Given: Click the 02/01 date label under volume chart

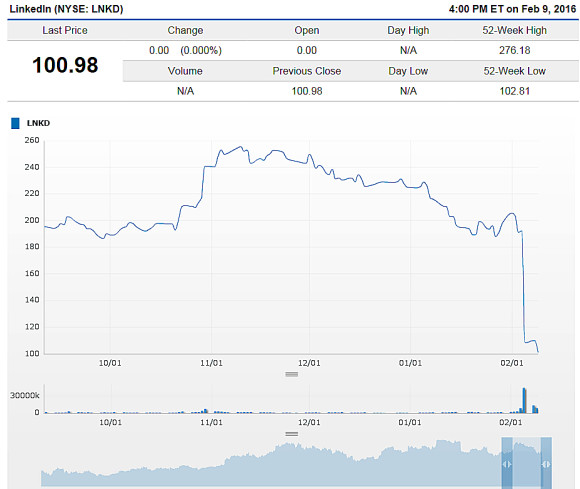Looking at the screenshot, I should pyautogui.click(x=510, y=422).
